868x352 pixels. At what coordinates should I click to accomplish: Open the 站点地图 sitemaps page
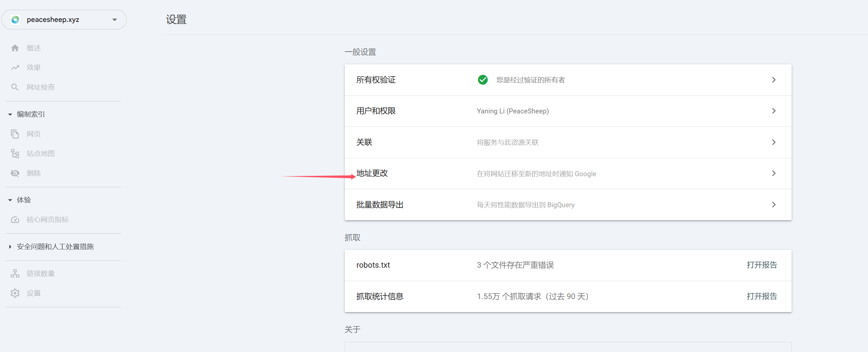pyautogui.click(x=40, y=153)
